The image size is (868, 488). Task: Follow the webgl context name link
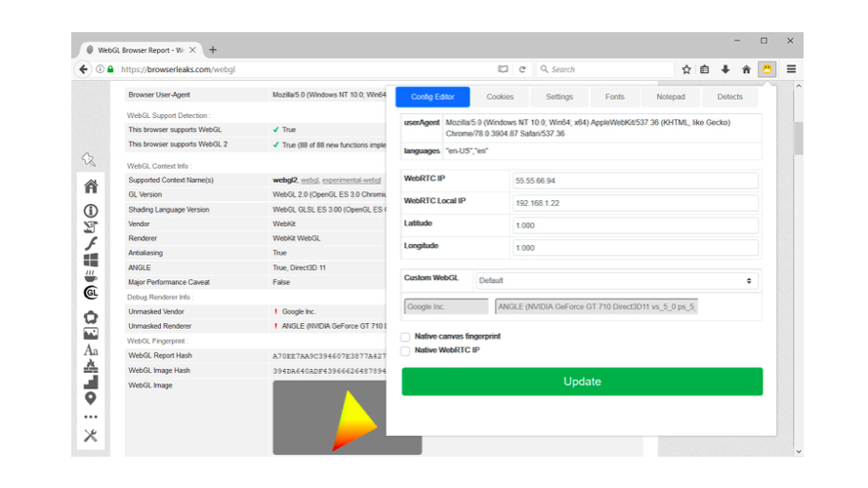[x=310, y=181]
